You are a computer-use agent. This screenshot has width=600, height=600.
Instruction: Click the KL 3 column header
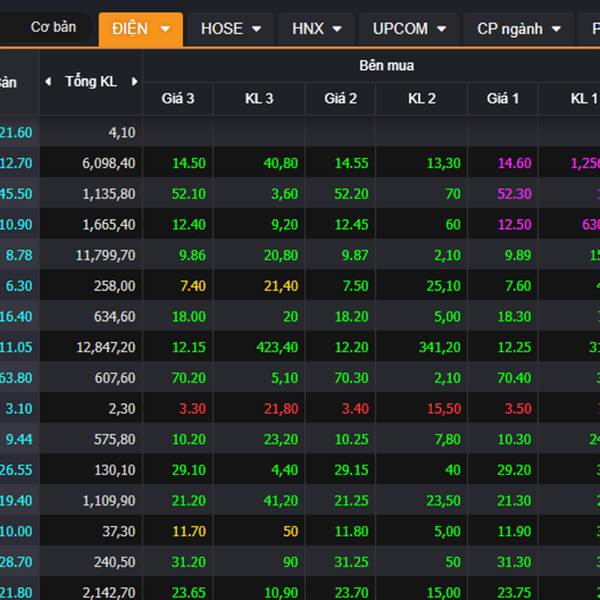coord(259,99)
